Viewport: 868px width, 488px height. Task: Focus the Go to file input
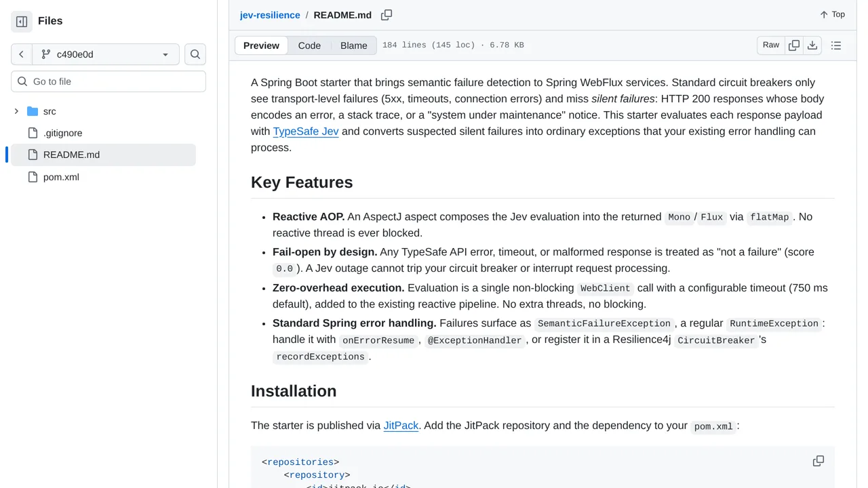108,81
